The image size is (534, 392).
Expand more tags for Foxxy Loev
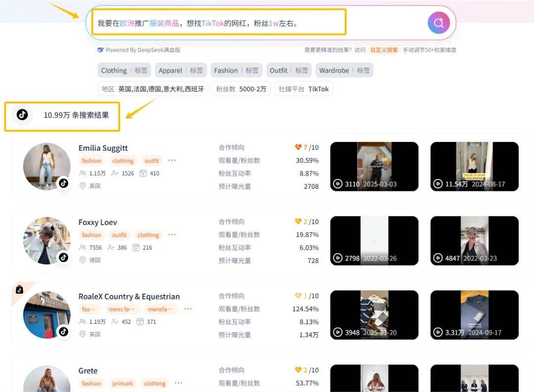pos(172,235)
